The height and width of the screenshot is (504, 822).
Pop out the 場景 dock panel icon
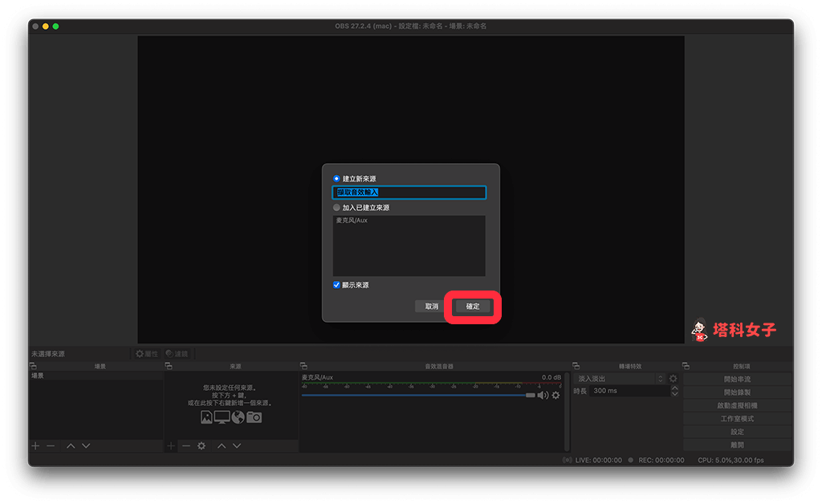point(33,366)
